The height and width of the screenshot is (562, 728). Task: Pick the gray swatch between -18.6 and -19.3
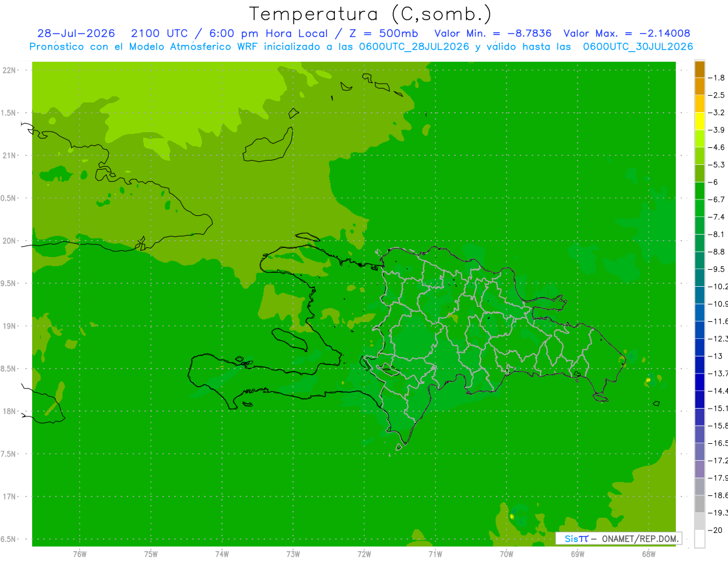click(699, 504)
